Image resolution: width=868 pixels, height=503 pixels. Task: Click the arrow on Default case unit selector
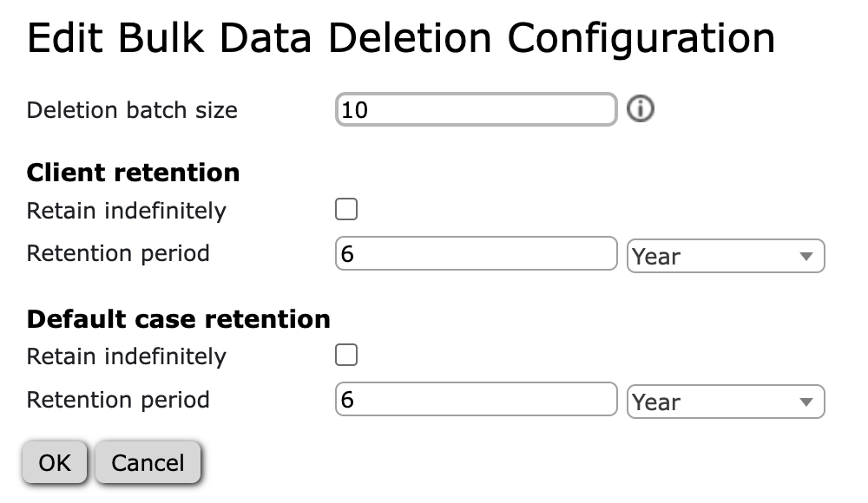click(x=806, y=402)
